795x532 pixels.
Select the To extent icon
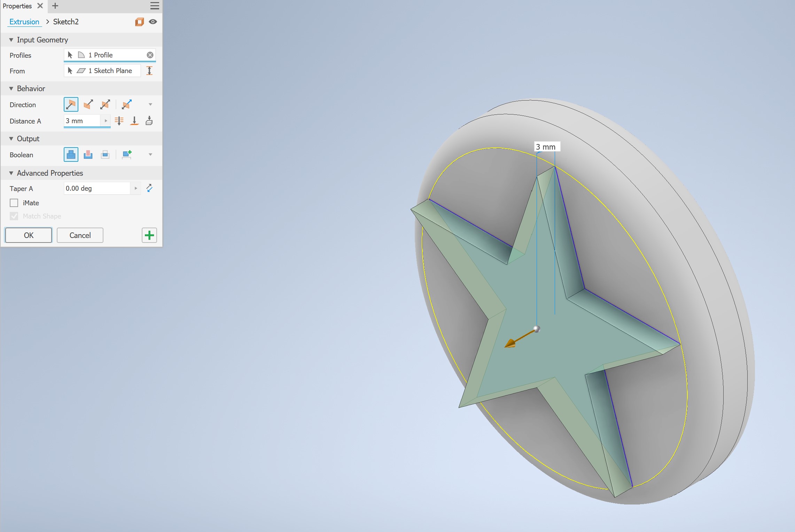pos(134,121)
